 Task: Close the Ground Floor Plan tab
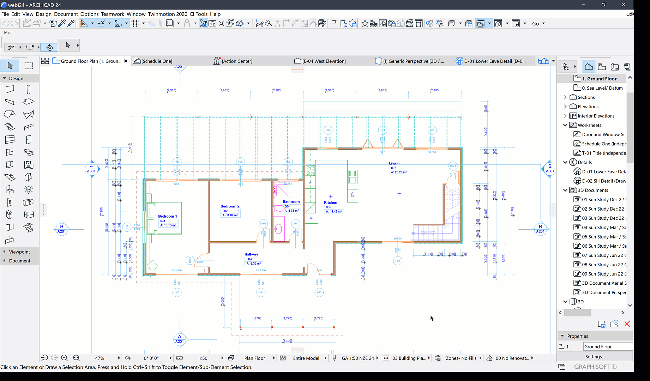[126, 61]
